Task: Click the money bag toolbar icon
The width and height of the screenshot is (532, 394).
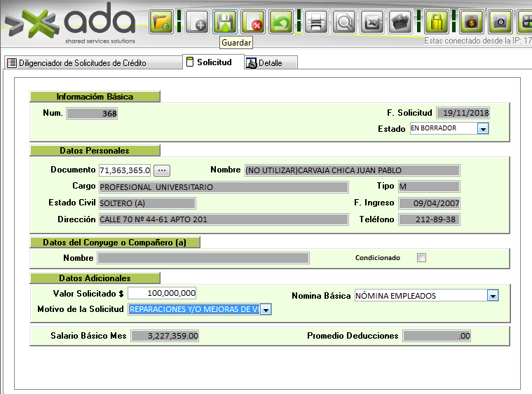Action: pyautogui.click(x=471, y=22)
